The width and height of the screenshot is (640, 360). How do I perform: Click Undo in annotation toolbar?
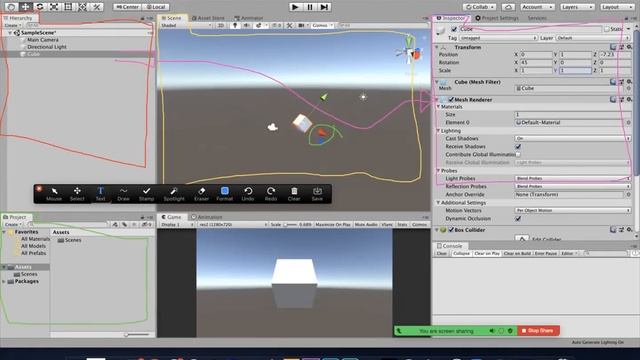coord(248,194)
